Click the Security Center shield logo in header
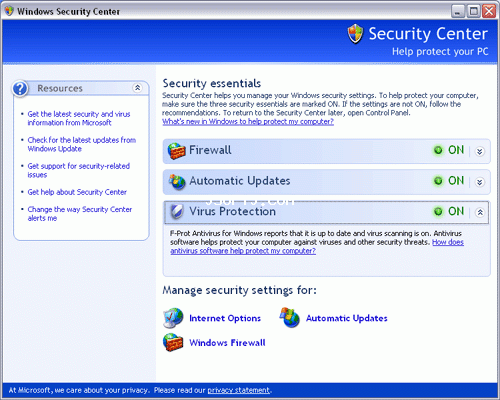Image resolution: width=500 pixels, height=400 pixels. click(x=355, y=34)
